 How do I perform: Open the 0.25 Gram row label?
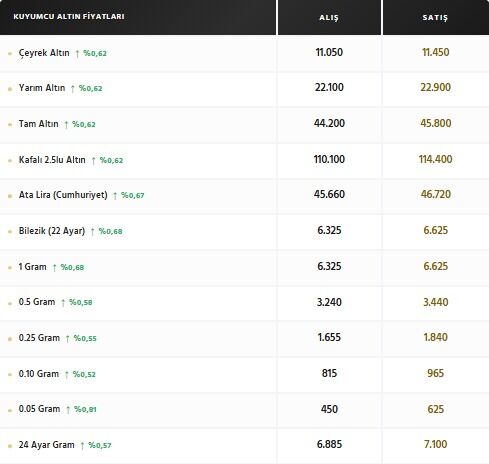(x=39, y=338)
